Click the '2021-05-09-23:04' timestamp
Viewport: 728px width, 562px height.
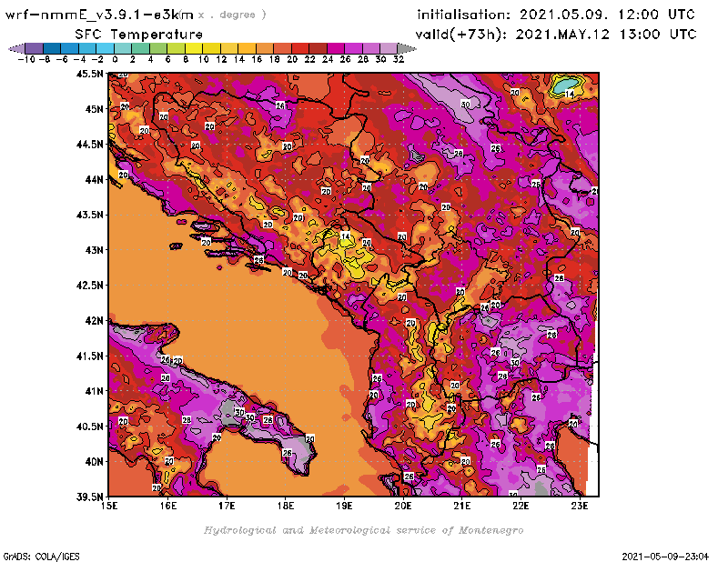(x=665, y=557)
